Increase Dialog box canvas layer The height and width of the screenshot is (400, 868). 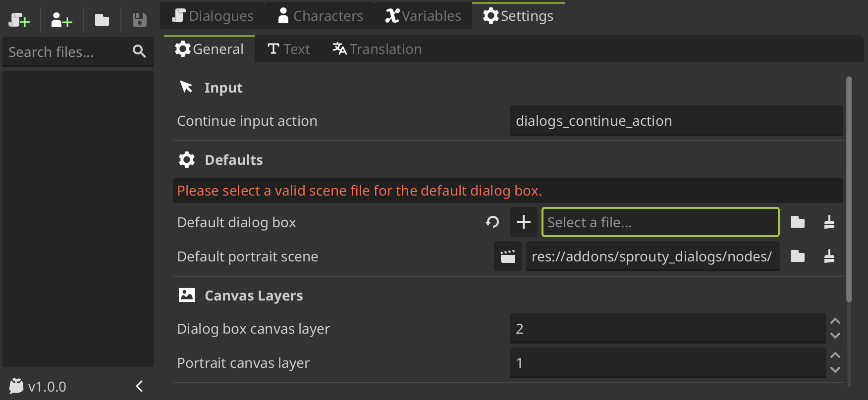point(835,321)
